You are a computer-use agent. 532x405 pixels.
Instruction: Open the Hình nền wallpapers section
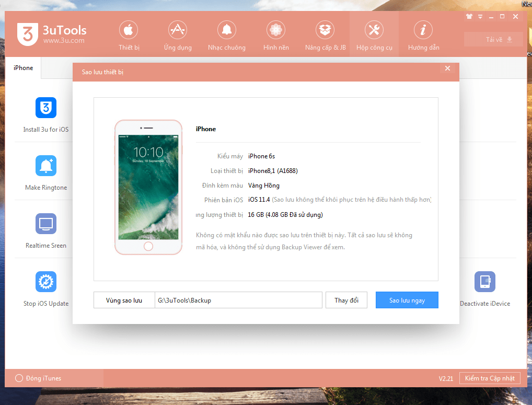tap(276, 36)
